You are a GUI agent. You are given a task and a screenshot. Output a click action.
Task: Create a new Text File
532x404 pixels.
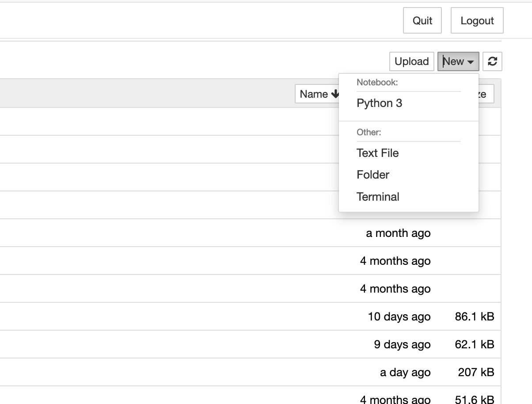[x=377, y=153]
